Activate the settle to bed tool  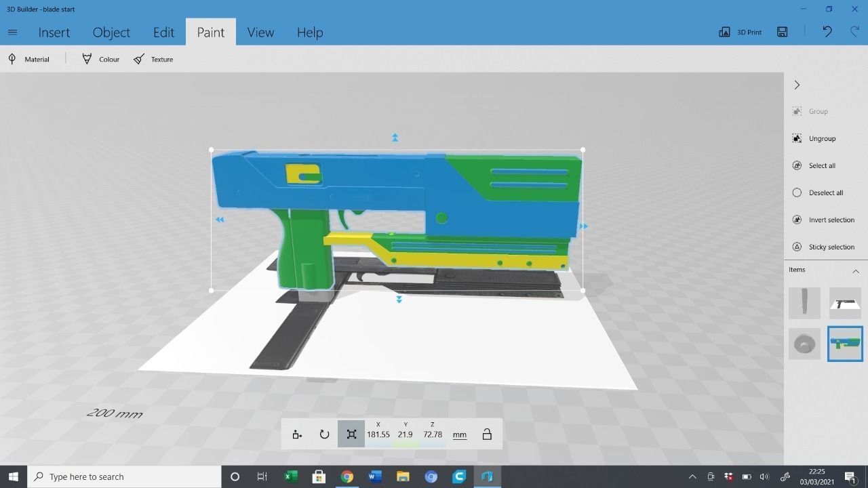click(296, 434)
